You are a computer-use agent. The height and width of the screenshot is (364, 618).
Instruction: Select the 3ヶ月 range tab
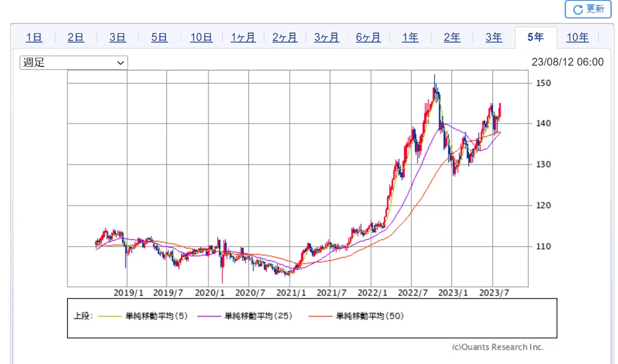pos(327,37)
